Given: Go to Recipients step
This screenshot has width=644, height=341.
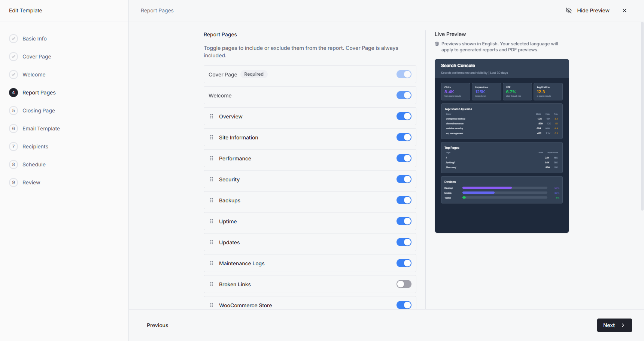Looking at the screenshot, I should [x=35, y=147].
